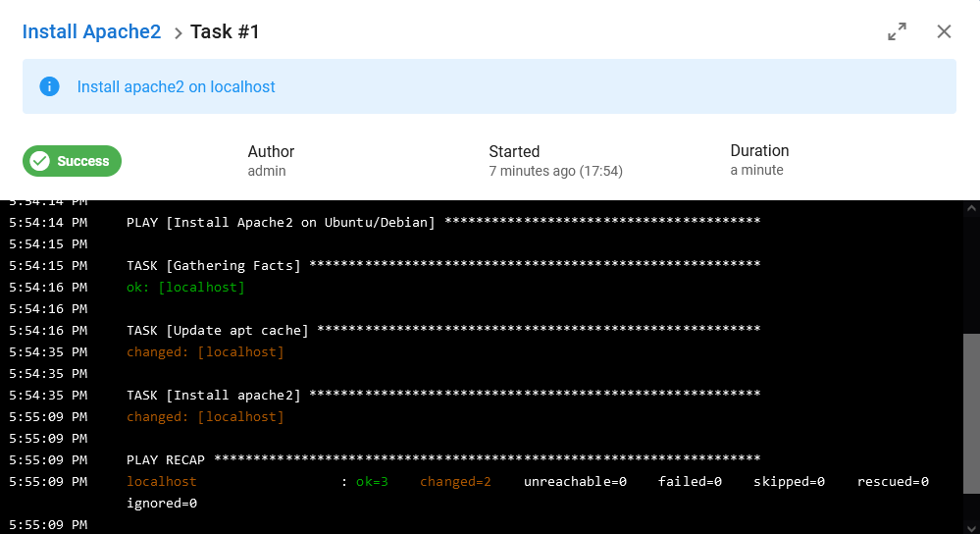The height and width of the screenshot is (534, 980).
Task: Click 'localhost' host name in recap line
Action: [x=161, y=481]
